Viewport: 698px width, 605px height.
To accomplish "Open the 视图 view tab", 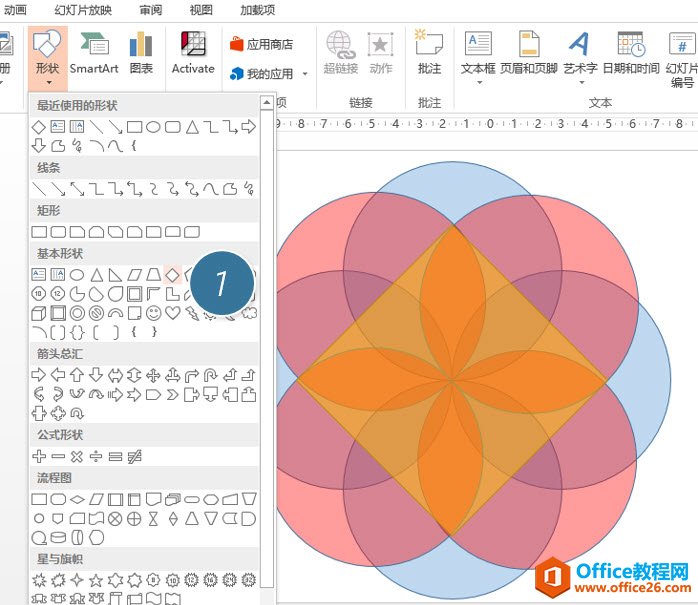I will pyautogui.click(x=201, y=10).
